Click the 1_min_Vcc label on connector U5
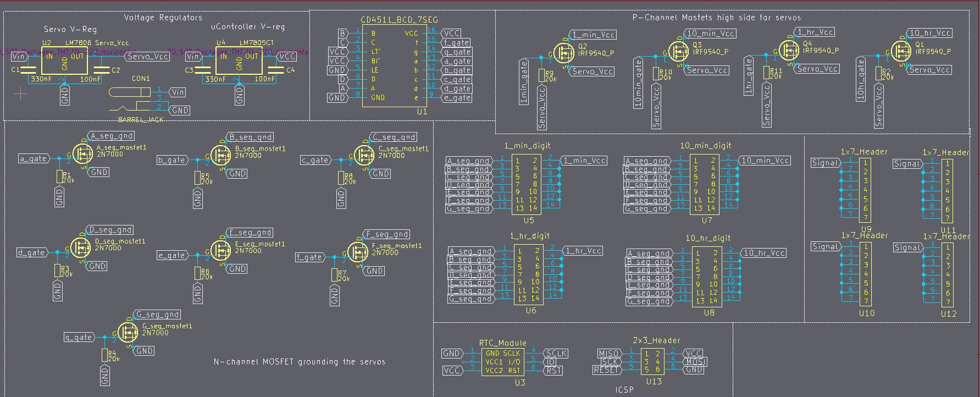Screen dimensions: 980x397 [583, 161]
